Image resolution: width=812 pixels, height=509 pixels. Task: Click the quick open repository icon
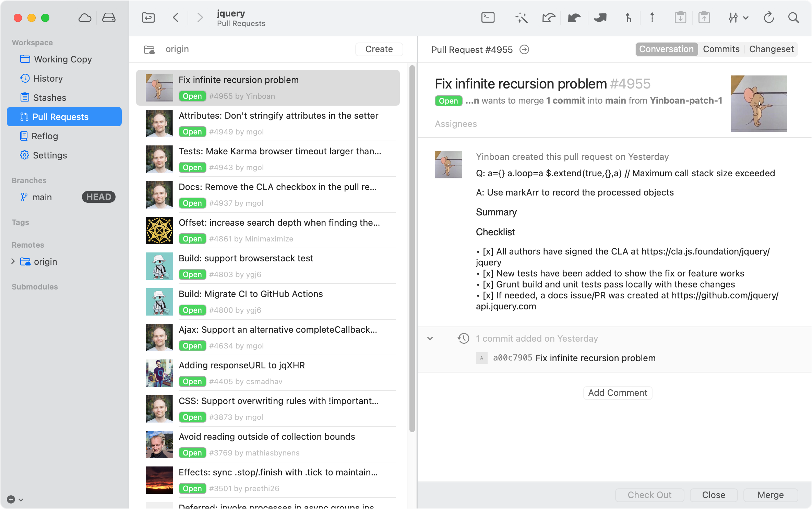(x=148, y=17)
